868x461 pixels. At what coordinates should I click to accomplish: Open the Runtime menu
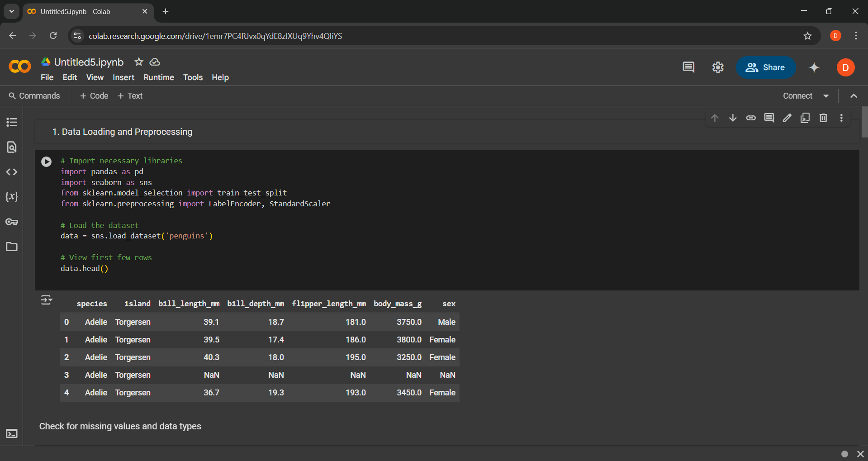click(x=158, y=77)
